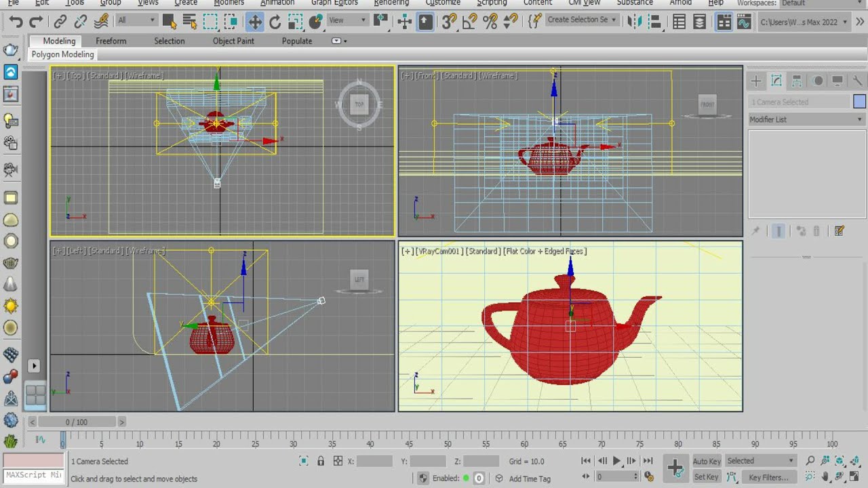Activate the Select and Move tool

click(254, 22)
